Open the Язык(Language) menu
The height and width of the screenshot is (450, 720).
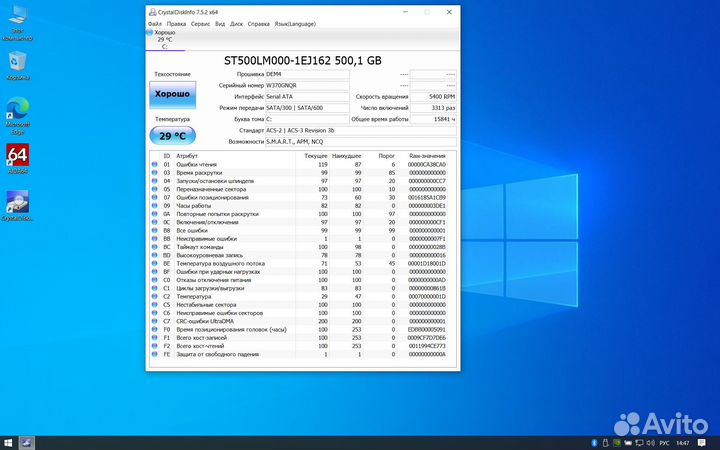tap(295, 24)
